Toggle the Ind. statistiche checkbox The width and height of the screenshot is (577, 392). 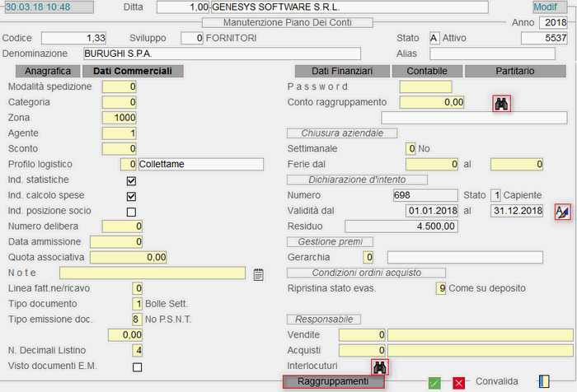(x=131, y=180)
